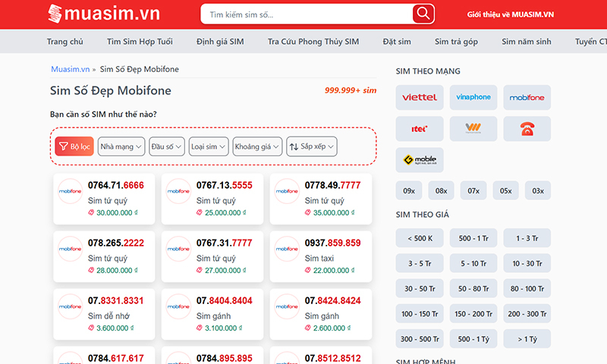Click Mobifone logo on 0937.859.859 card
The width and height of the screenshot is (607, 364).
pos(287,249)
